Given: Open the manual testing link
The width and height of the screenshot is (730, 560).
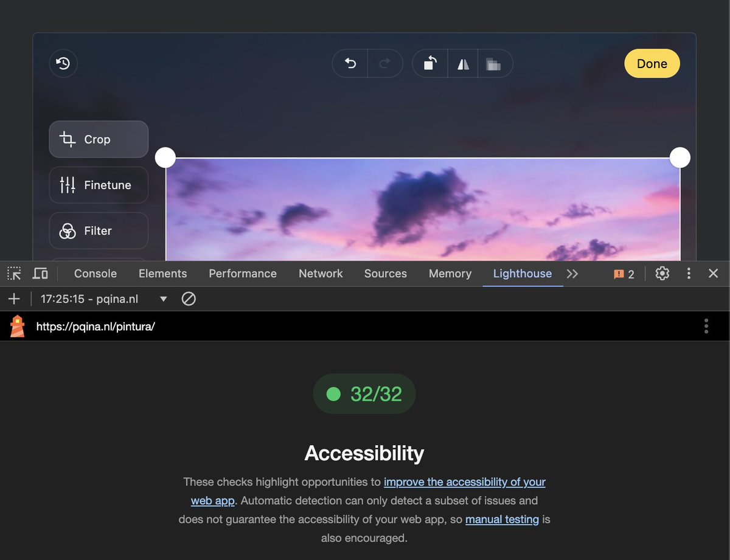Looking at the screenshot, I should click(502, 519).
